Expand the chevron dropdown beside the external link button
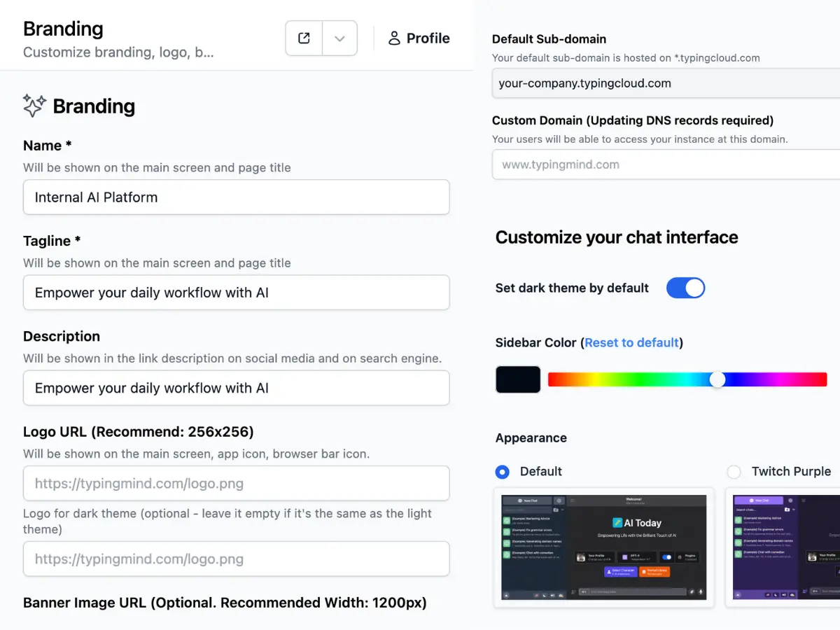840x630 pixels. (x=339, y=38)
